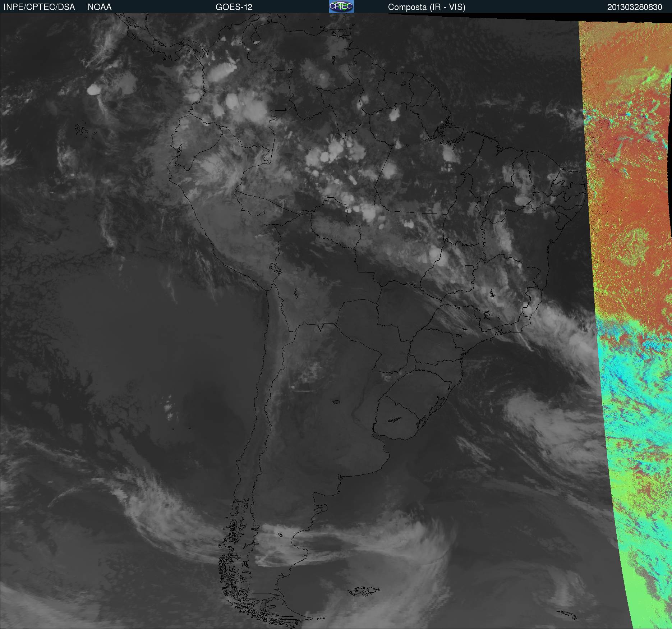This screenshot has width=672, height=629.
Task: Select the 201303280830 timestamp
Action: pos(635,7)
